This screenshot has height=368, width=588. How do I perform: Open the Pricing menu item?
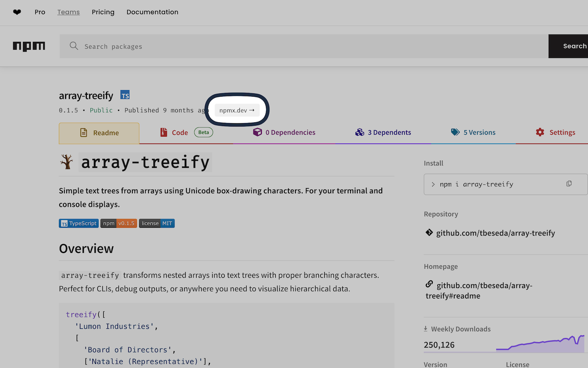pos(103,12)
